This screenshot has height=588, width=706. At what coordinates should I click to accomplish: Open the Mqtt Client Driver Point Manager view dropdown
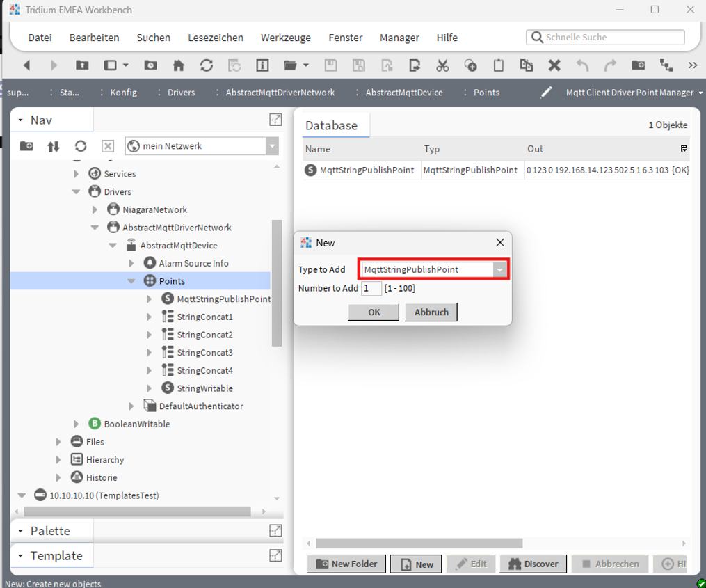[700, 93]
